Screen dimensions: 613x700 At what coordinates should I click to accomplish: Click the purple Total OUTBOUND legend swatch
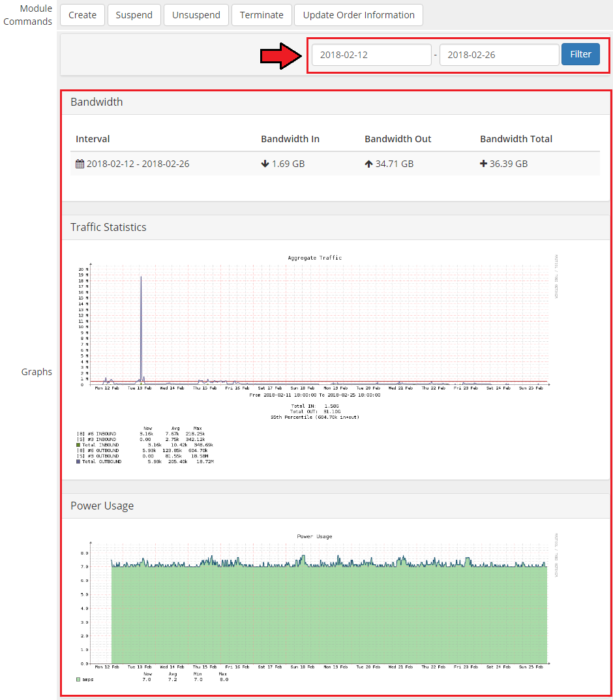78,462
